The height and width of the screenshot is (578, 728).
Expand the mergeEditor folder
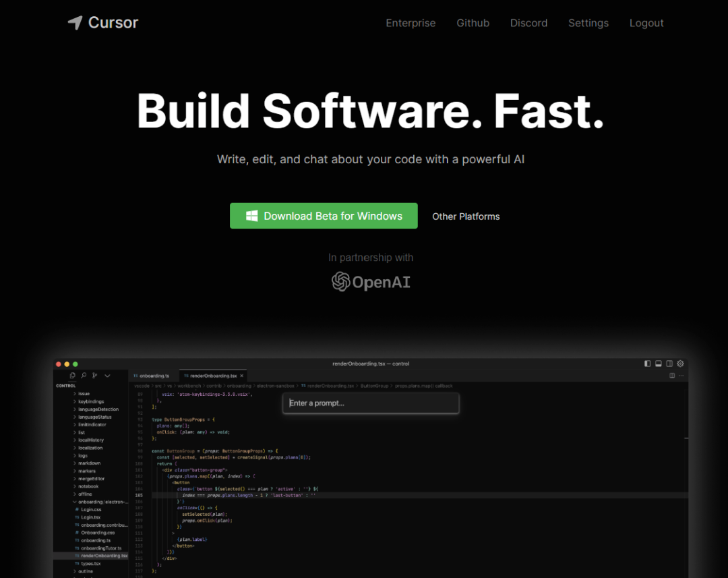coord(89,479)
